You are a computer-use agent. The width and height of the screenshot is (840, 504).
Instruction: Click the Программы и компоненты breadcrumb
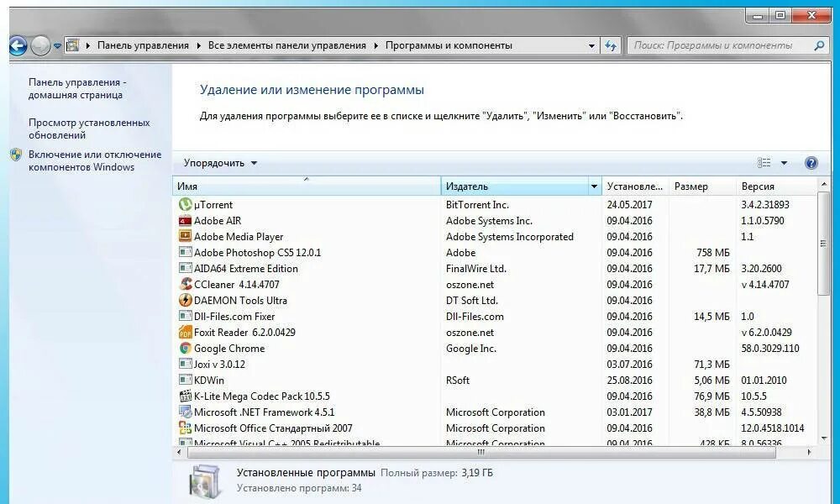pyautogui.click(x=449, y=45)
